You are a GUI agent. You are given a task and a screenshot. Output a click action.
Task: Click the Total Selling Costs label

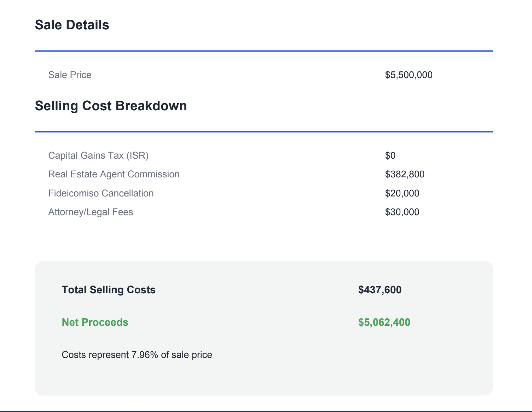(x=108, y=290)
